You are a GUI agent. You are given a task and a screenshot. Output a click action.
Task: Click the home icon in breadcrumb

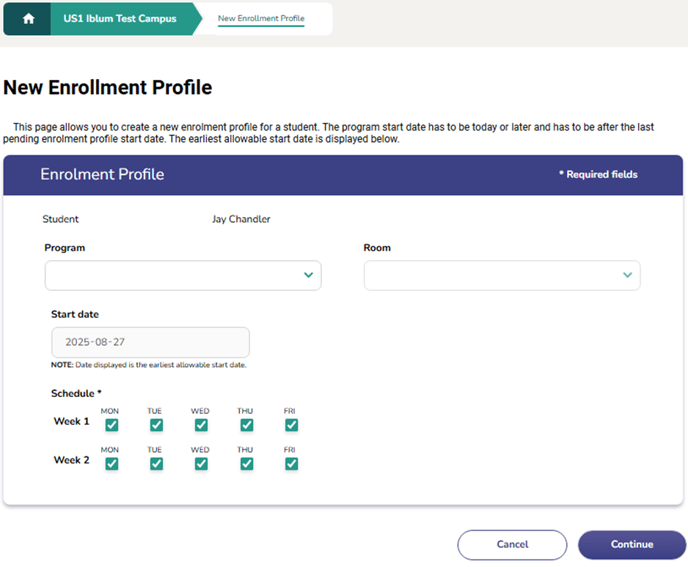29,19
